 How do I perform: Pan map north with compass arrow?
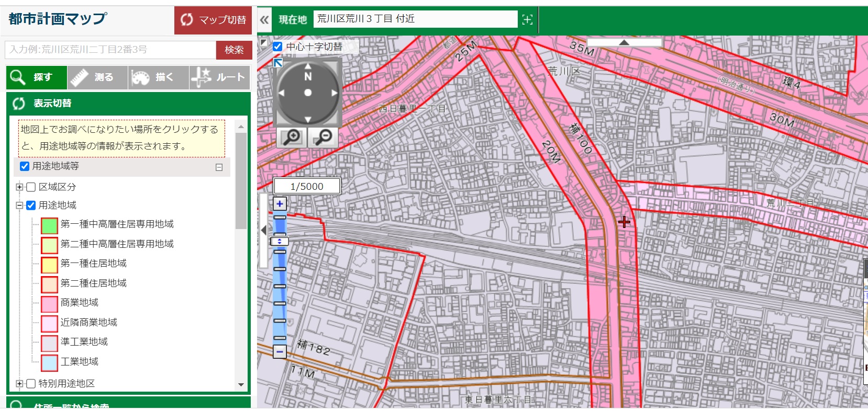click(308, 66)
